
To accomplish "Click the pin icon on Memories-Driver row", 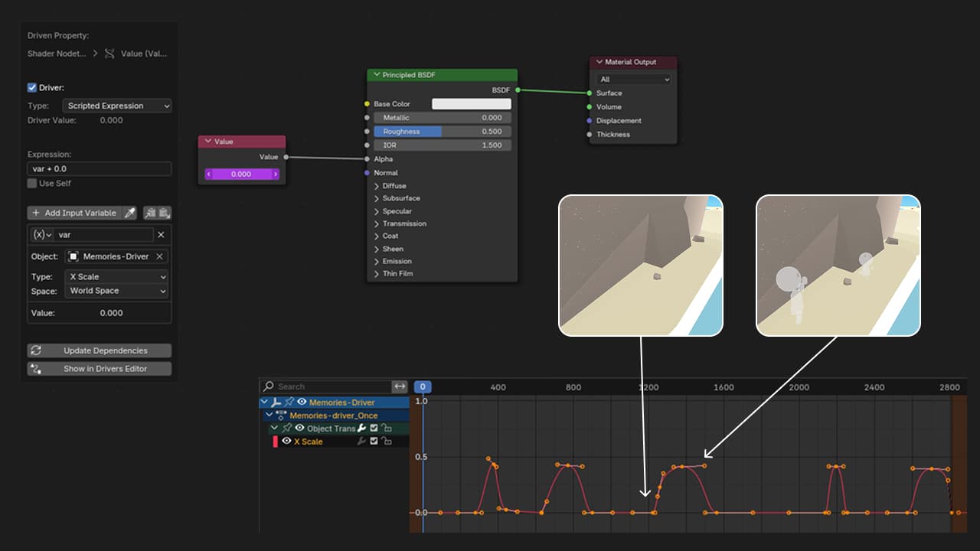I will (x=289, y=402).
